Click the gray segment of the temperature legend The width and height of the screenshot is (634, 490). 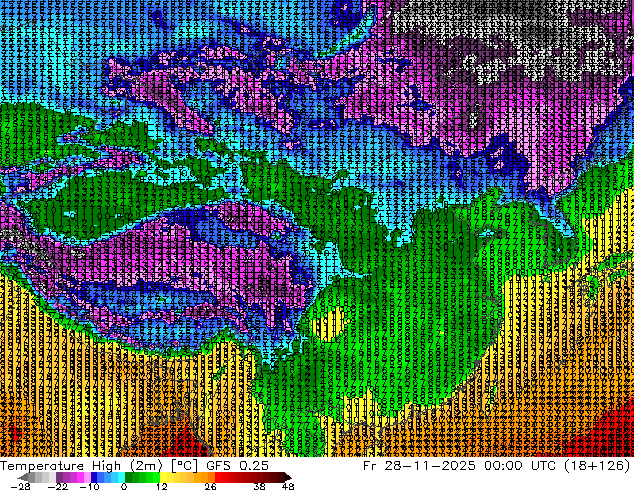pyautogui.click(x=42, y=477)
